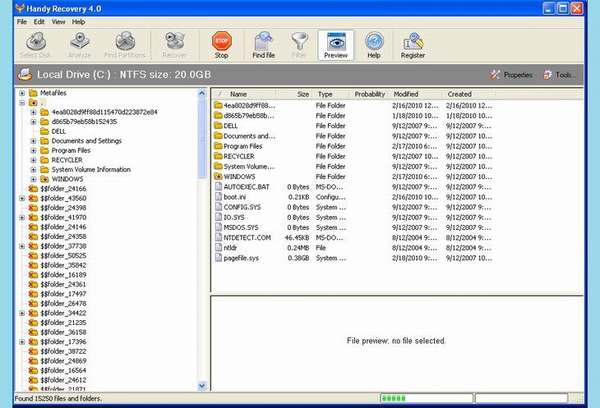Expand the WINDOWS folder in tree
The image size is (600, 408).
pyautogui.click(x=33, y=179)
